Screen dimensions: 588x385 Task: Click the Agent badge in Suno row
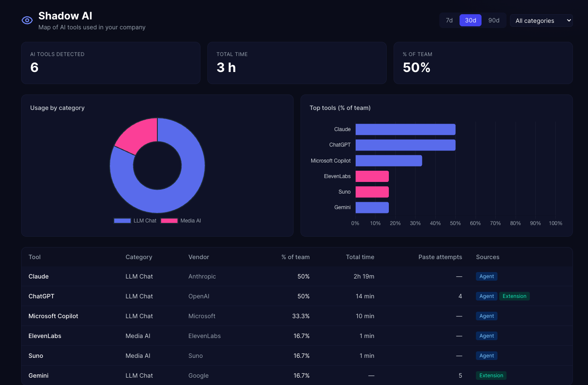point(487,356)
